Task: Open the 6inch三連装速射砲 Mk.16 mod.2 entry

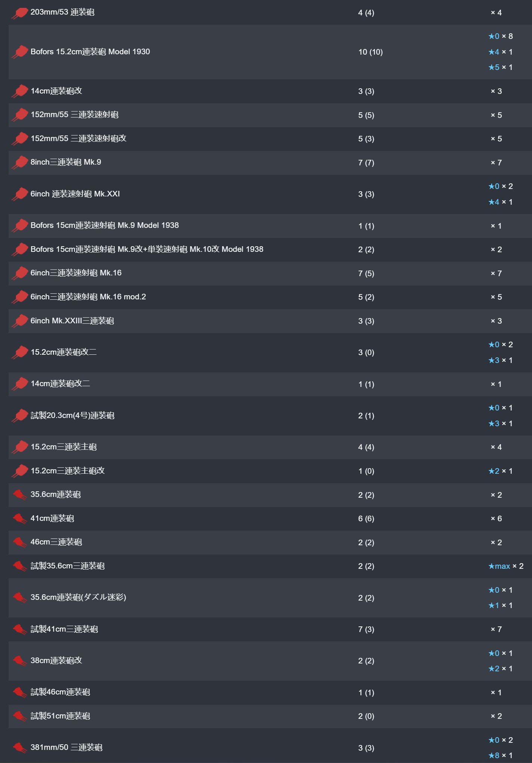Action: coord(88,297)
